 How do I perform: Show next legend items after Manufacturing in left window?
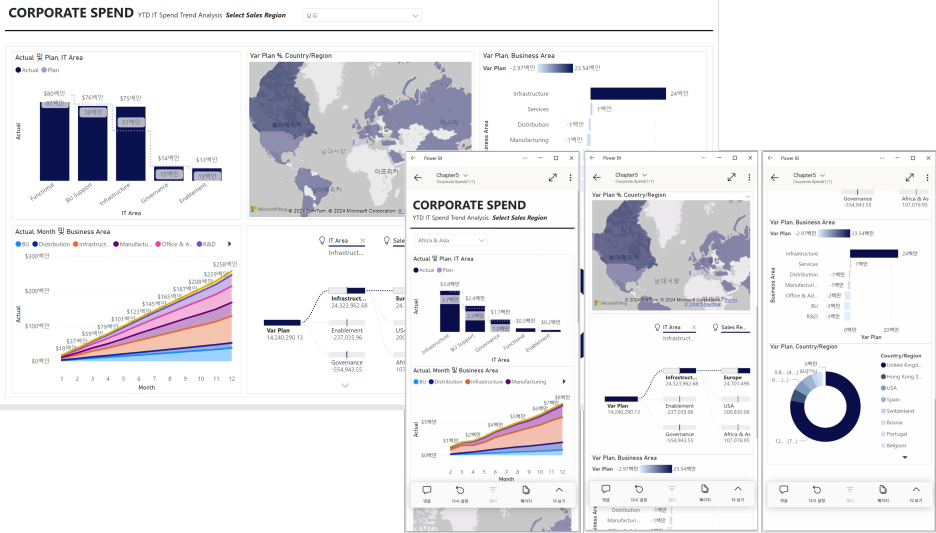(x=564, y=381)
